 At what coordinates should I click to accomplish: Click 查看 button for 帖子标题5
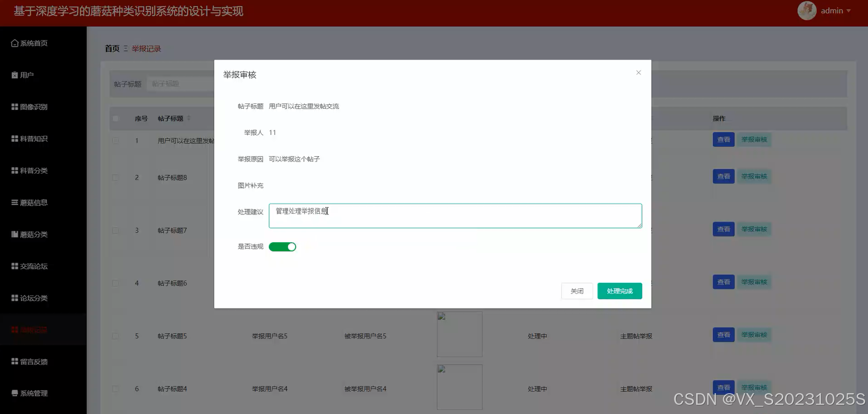tap(723, 335)
